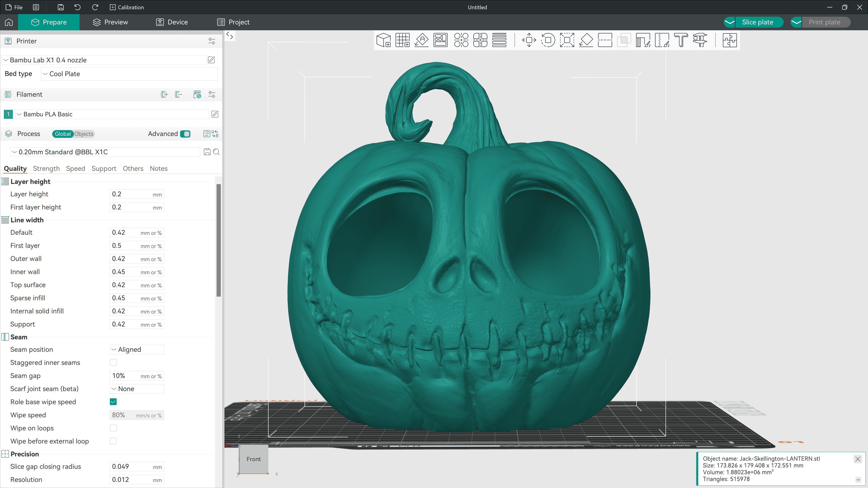
Task: Click the Seam gap input field
Action: coord(137,376)
